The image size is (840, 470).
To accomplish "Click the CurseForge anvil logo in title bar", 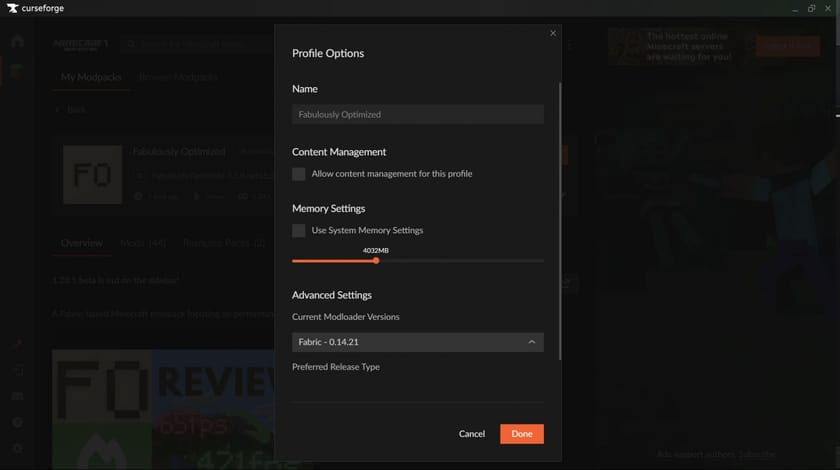I will [x=10, y=8].
